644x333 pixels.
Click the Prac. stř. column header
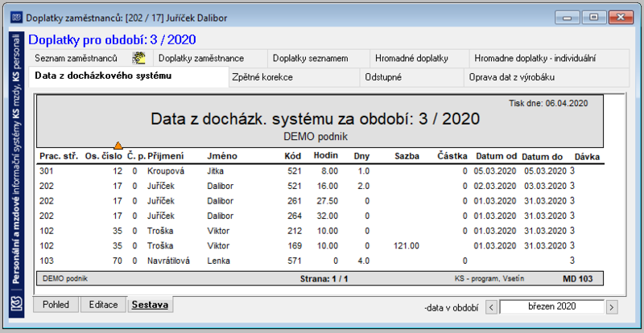(x=59, y=156)
